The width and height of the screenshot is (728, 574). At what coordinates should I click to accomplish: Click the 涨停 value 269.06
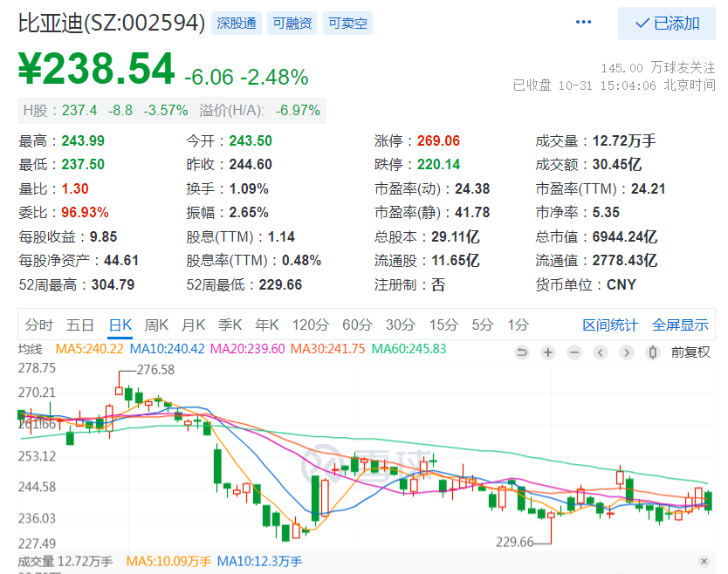click(438, 140)
